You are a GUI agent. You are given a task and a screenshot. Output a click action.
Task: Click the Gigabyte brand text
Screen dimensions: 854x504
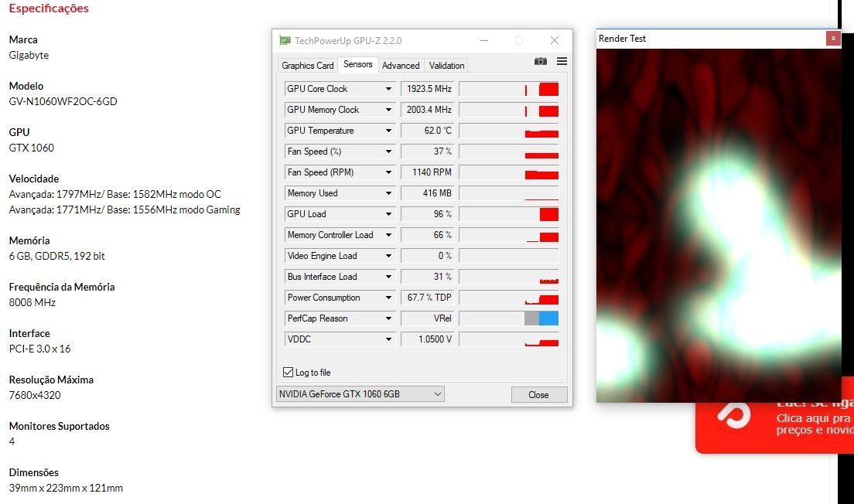click(x=29, y=55)
